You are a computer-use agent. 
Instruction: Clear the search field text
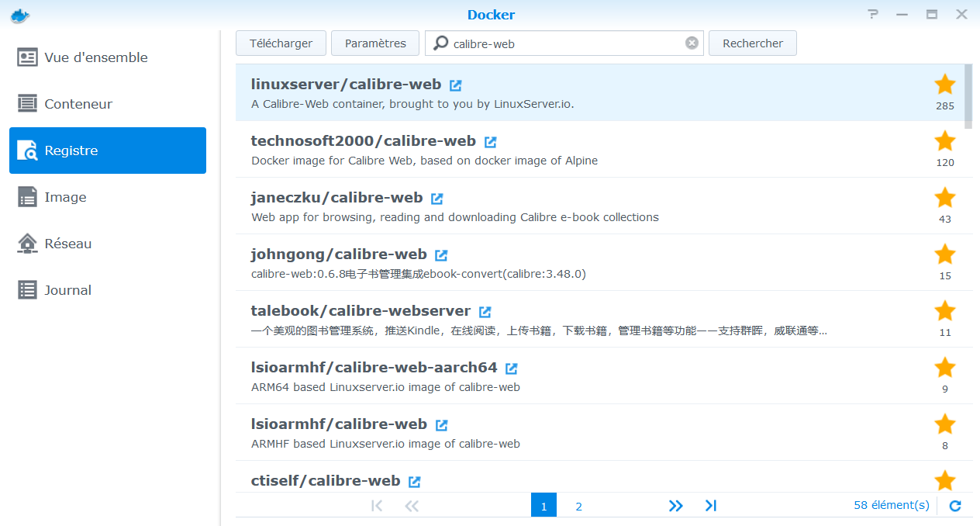(692, 43)
